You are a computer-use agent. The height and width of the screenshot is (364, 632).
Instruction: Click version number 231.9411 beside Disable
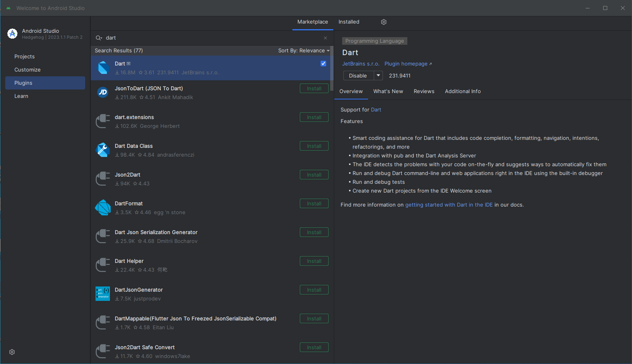point(400,76)
